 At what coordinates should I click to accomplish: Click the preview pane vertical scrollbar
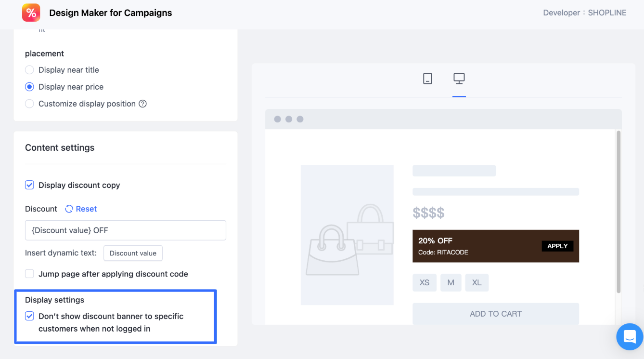(x=618, y=212)
